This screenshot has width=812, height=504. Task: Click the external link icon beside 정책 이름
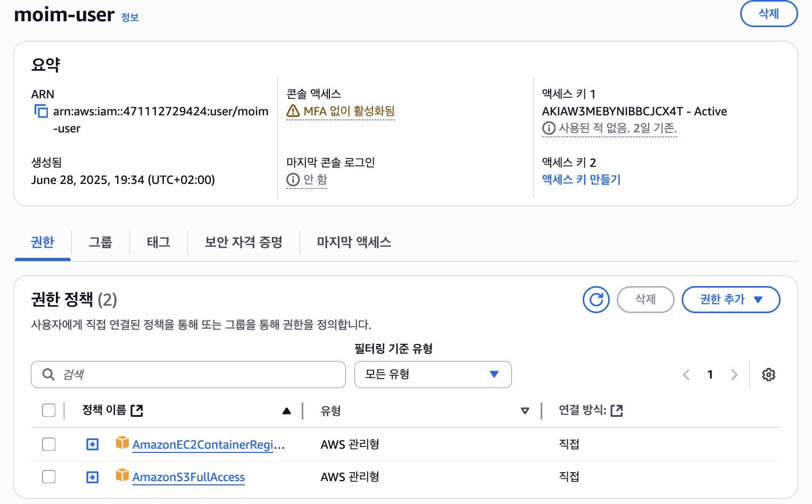137,410
